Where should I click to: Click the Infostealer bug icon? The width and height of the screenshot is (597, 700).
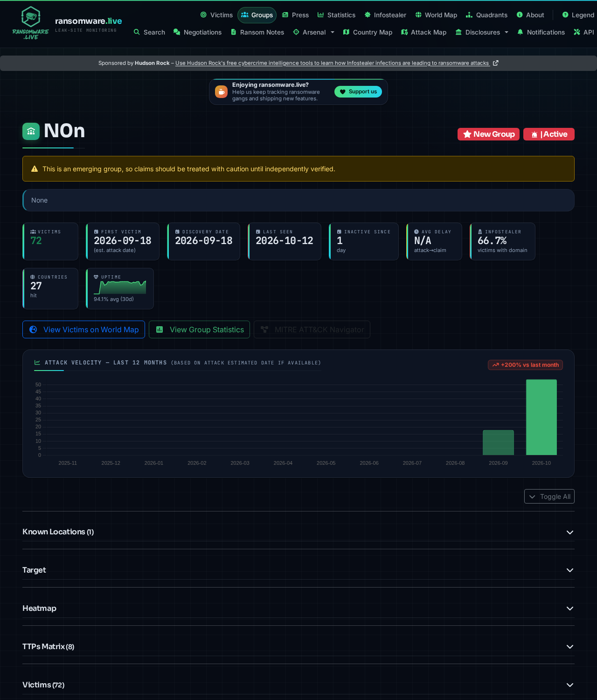click(x=368, y=15)
